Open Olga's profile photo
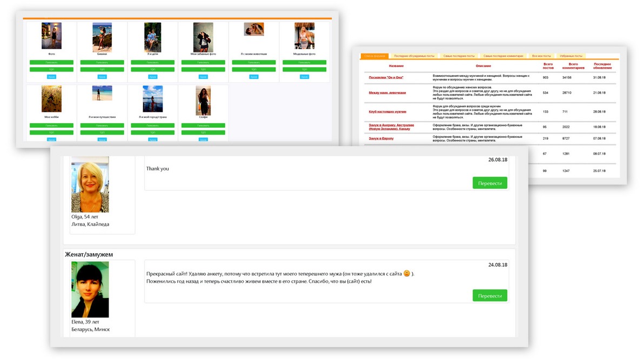 point(90,184)
